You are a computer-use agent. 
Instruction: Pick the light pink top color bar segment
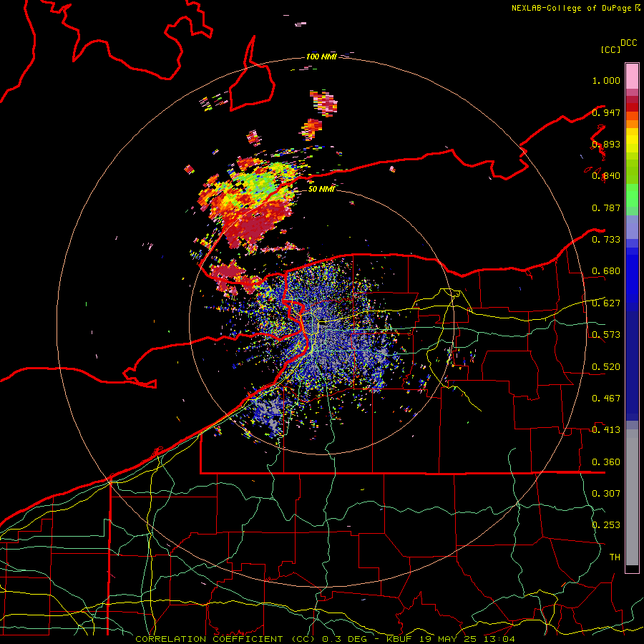click(x=632, y=77)
